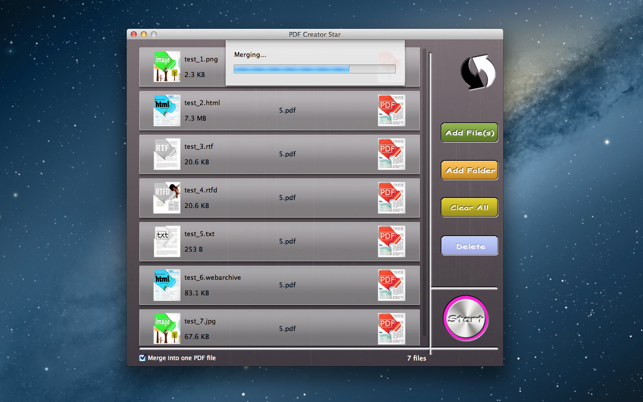Select the test_1.png file name

coord(201,59)
